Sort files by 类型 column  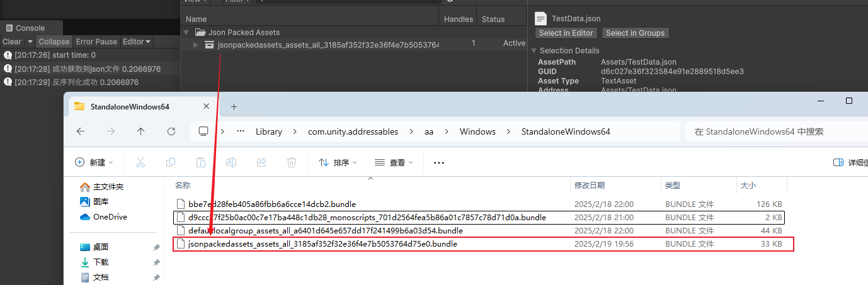click(x=697, y=186)
